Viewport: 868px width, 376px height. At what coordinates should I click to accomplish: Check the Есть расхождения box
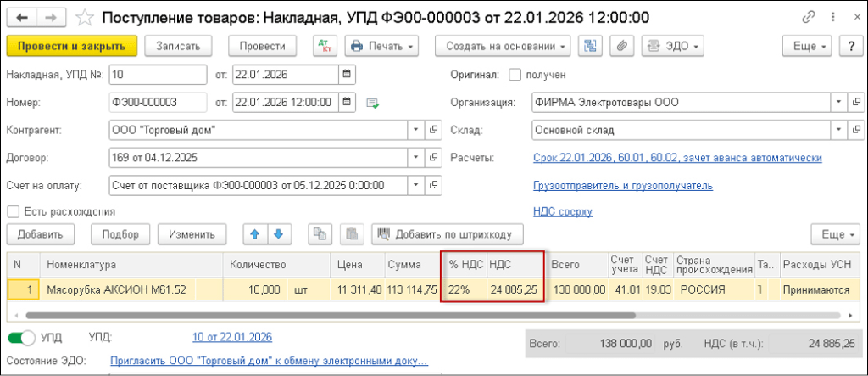point(13,211)
